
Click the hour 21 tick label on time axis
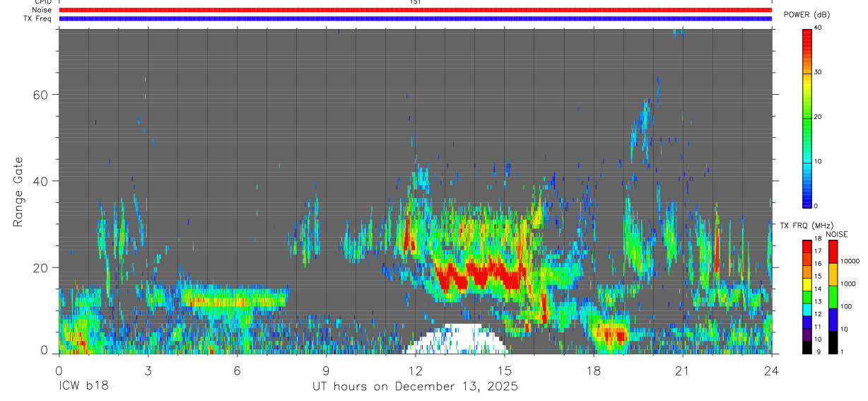pos(683,370)
